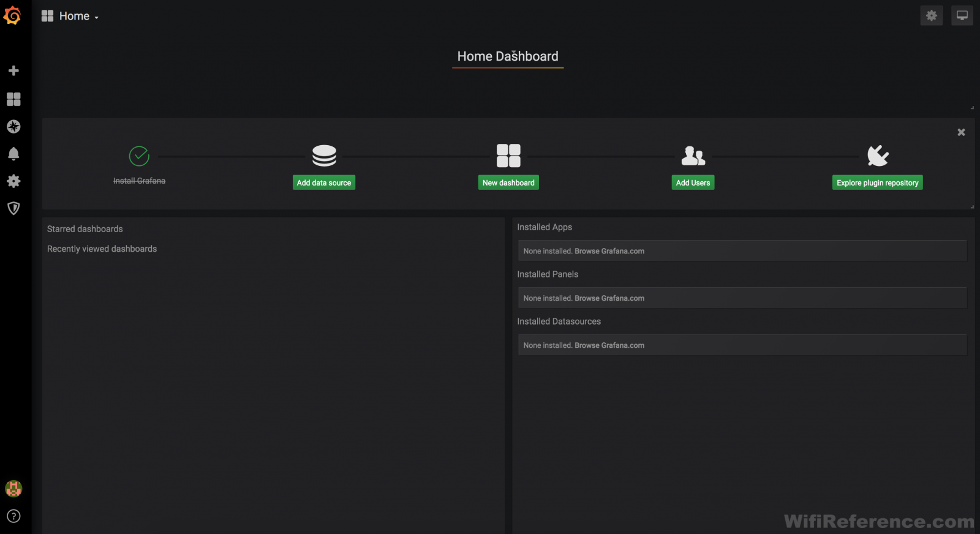Click the plug plugin icon
Viewport: 980px width, 534px height.
point(878,156)
